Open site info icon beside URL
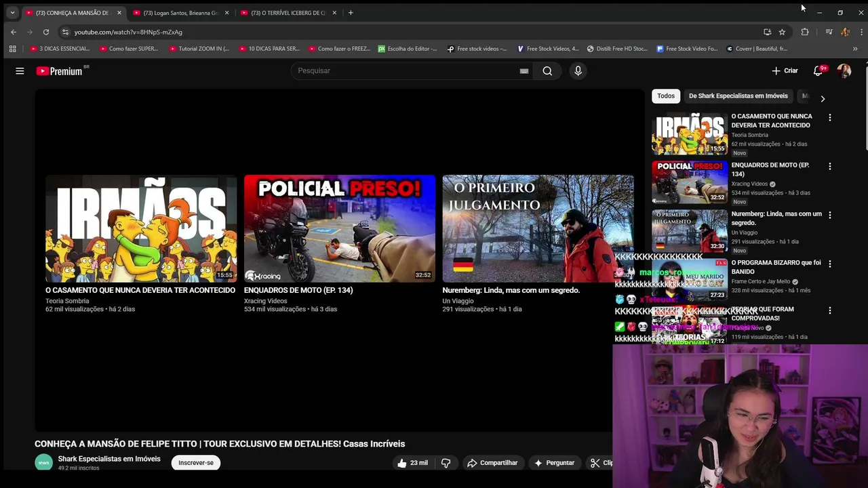Image resolution: width=868 pixels, height=488 pixels. tap(65, 32)
